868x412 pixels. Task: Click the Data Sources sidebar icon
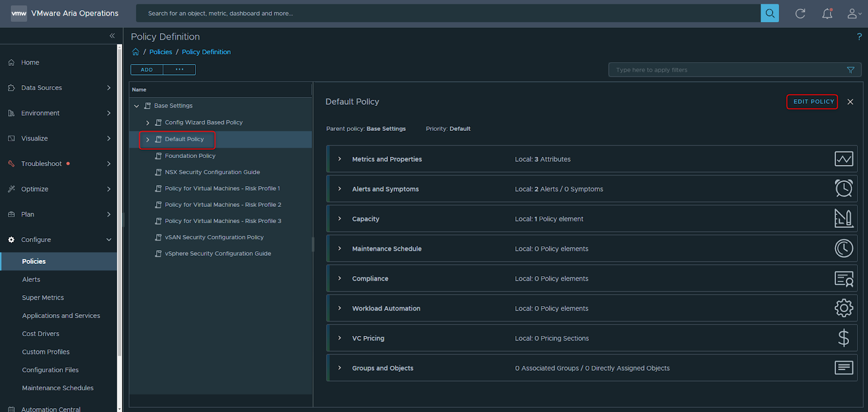(11, 88)
